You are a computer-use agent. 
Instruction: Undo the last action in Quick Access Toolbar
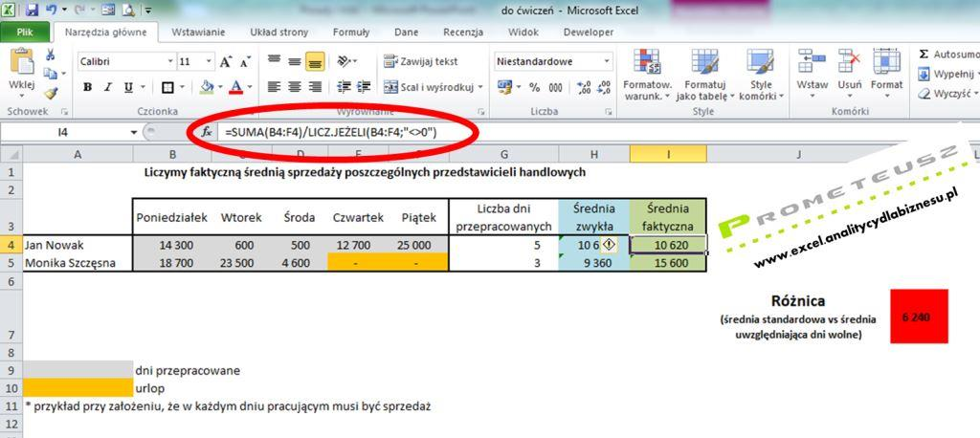pos(52,10)
